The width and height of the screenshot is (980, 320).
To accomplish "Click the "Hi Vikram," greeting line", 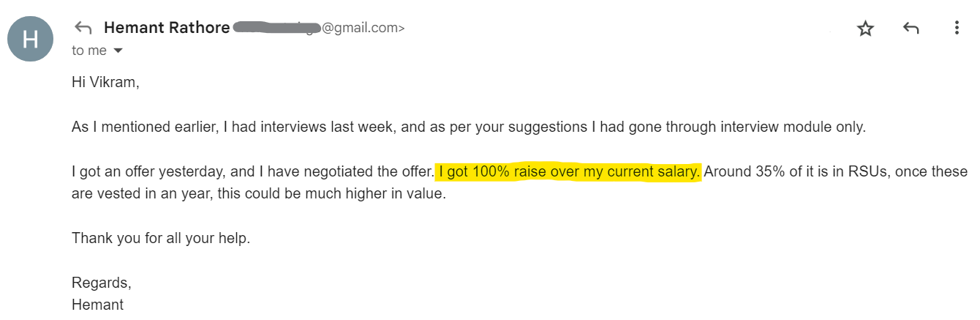I will click(x=105, y=82).
